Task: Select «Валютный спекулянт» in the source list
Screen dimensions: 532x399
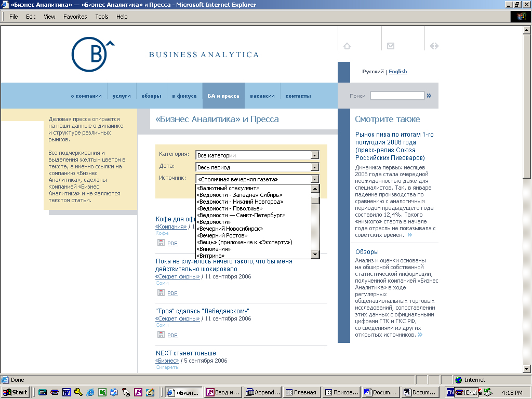Action: click(x=254, y=188)
